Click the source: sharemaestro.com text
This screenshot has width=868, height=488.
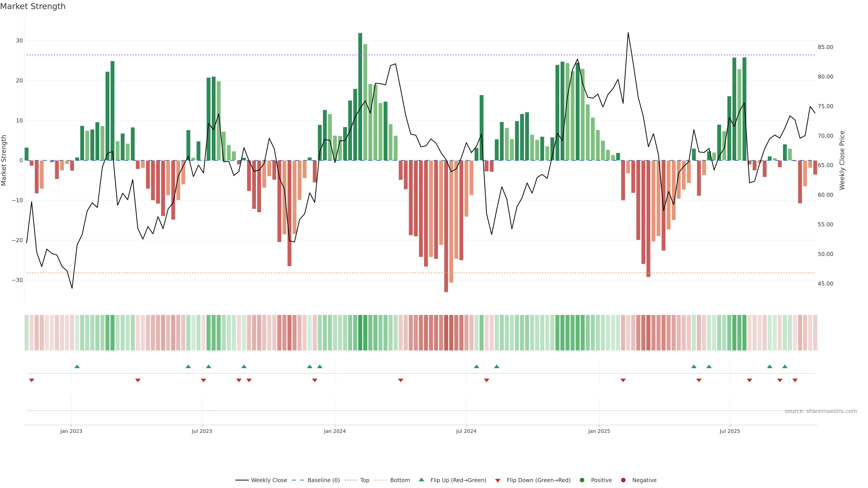pos(821,411)
